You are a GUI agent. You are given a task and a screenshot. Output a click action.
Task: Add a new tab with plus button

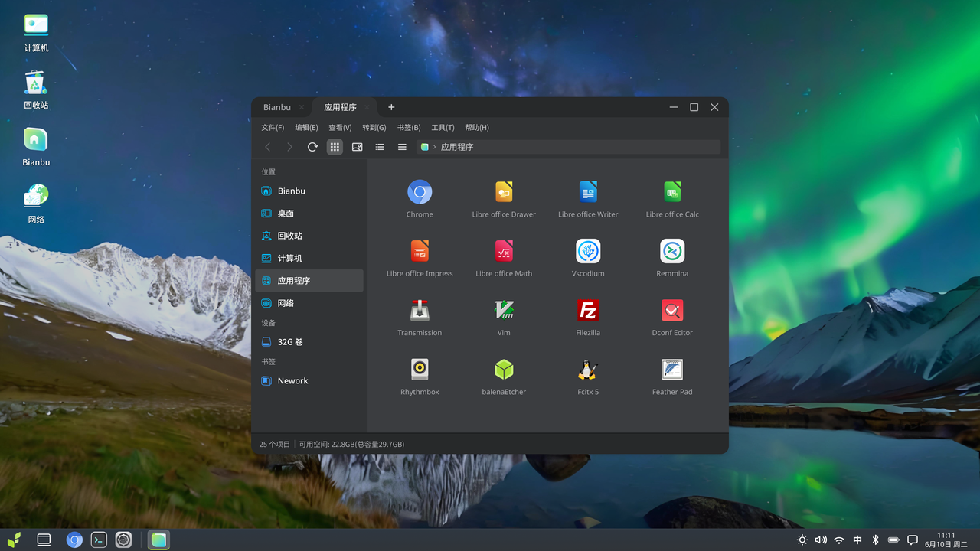391,107
